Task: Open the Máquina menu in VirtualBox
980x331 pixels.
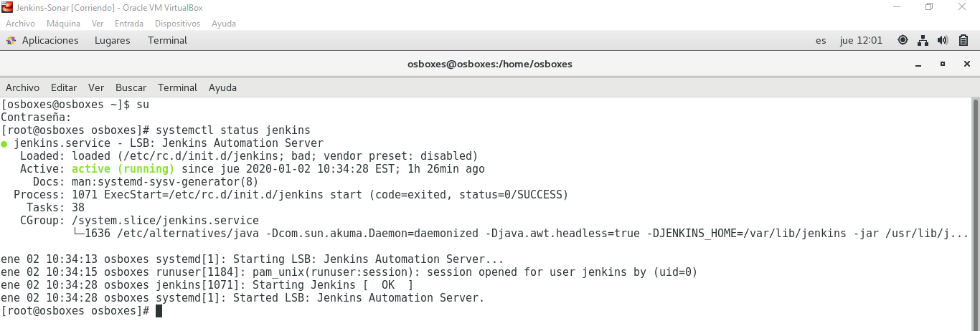Action: (x=63, y=24)
